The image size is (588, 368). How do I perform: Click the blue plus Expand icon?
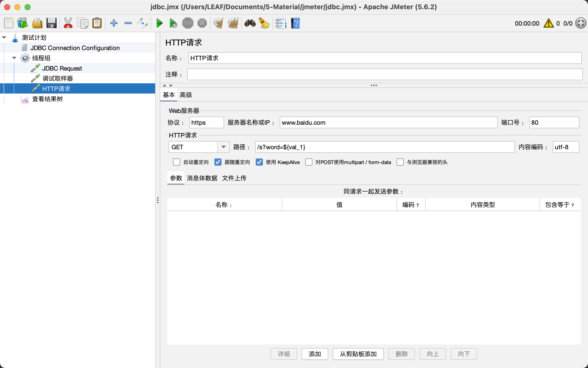point(114,23)
